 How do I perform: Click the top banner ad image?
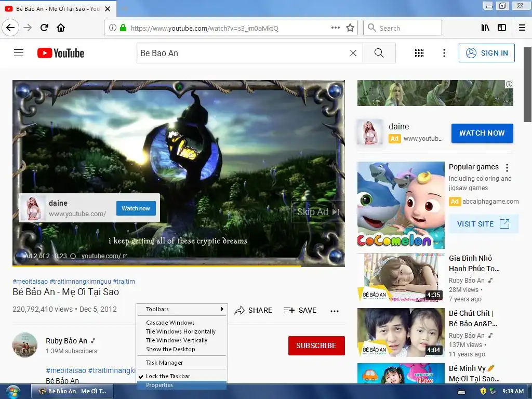pos(435,93)
